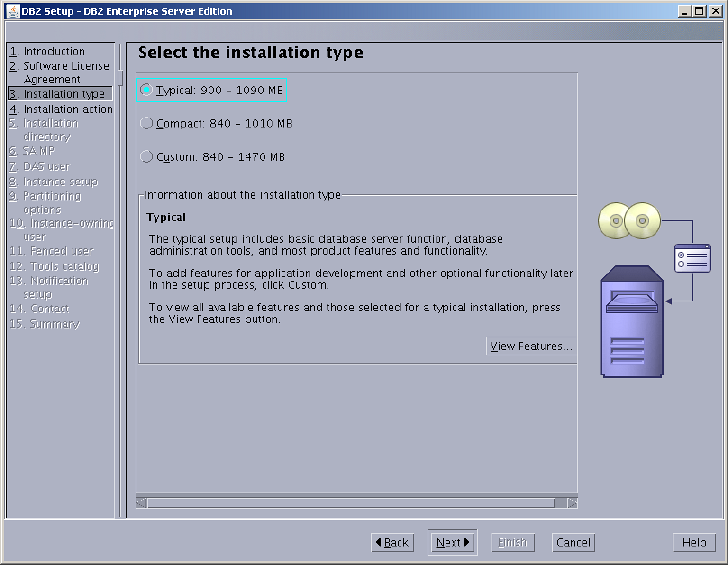Click 'Information about the installation type' label
Viewport: 728px width, 565px height.
(x=243, y=195)
